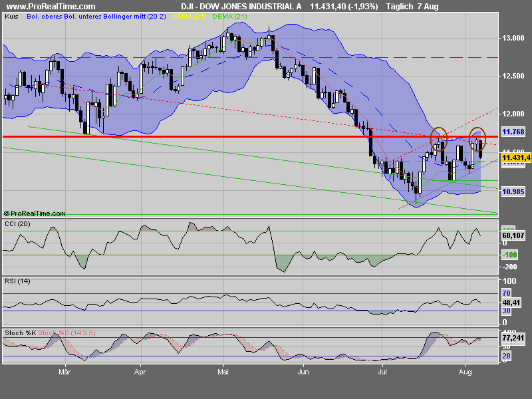Select the Bol. oberes legend entry
Image resolution: width=532 pixels, height=399 pixels.
pyautogui.click(x=45, y=16)
